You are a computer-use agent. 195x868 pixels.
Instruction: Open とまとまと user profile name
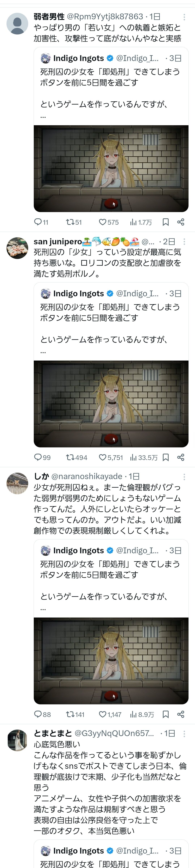pyautogui.click(x=53, y=733)
